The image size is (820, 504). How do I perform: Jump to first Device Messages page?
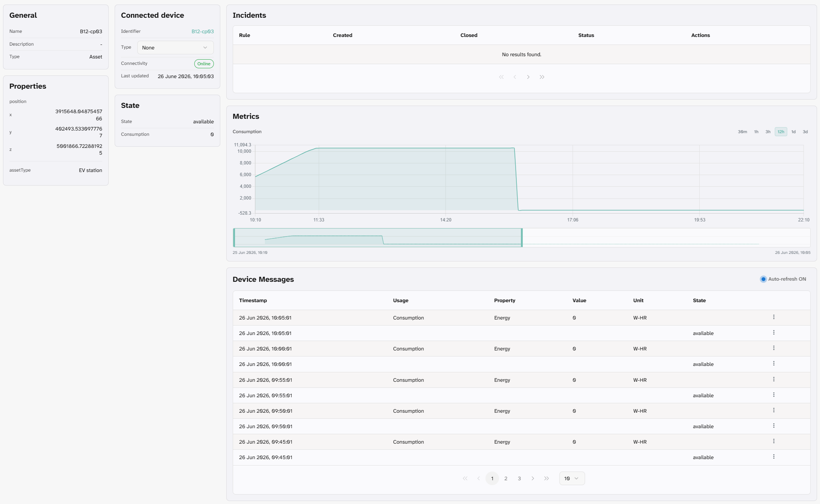click(465, 478)
